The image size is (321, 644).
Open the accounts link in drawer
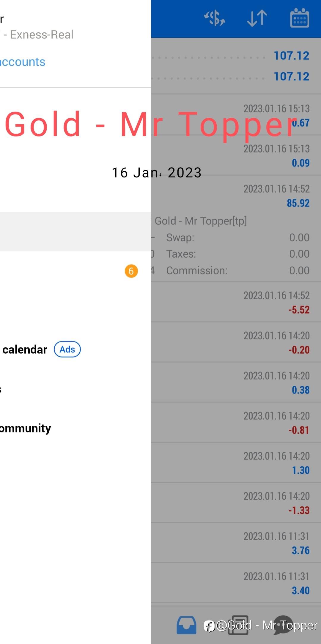point(23,62)
